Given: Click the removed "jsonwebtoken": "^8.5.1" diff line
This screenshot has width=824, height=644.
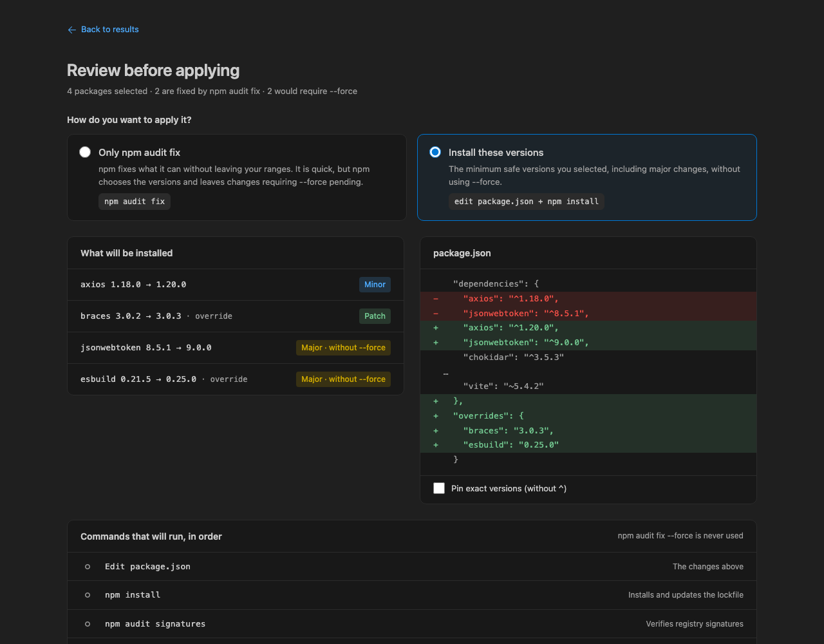Looking at the screenshot, I should tap(588, 314).
